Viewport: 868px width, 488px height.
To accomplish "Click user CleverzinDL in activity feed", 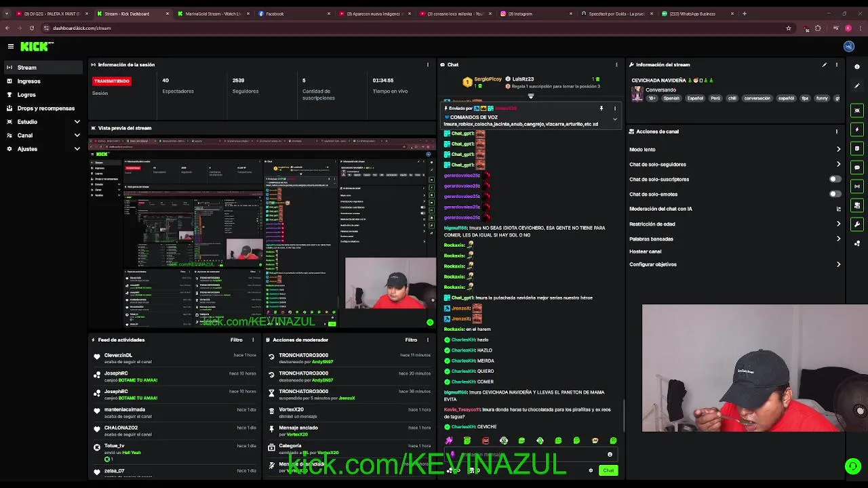I will 118,355.
